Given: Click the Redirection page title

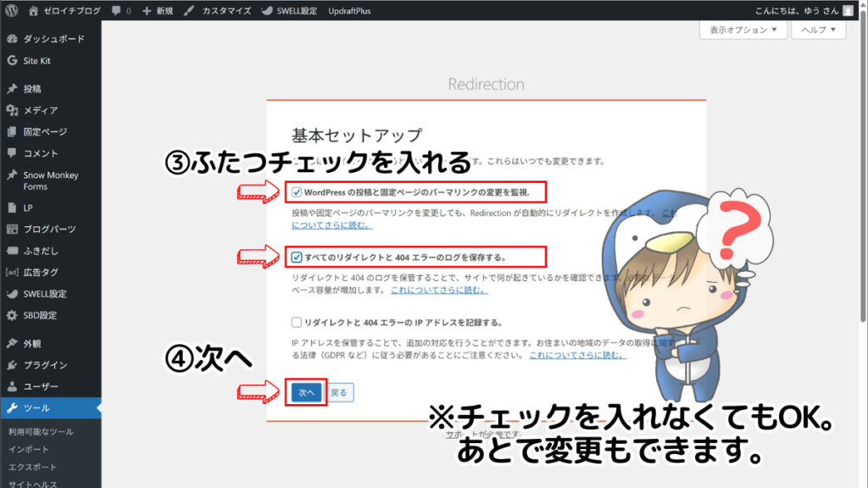Looking at the screenshot, I should coord(486,84).
